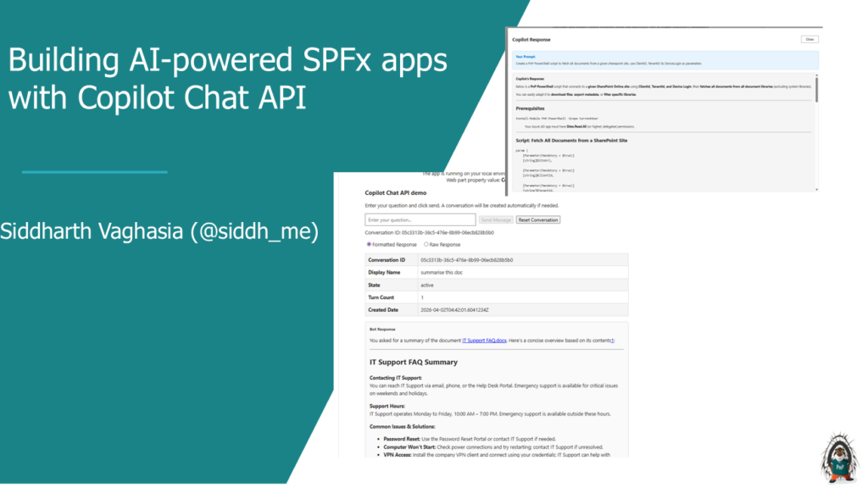
Task: Click the grayed-out Send Message button
Action: coord(496,219)
